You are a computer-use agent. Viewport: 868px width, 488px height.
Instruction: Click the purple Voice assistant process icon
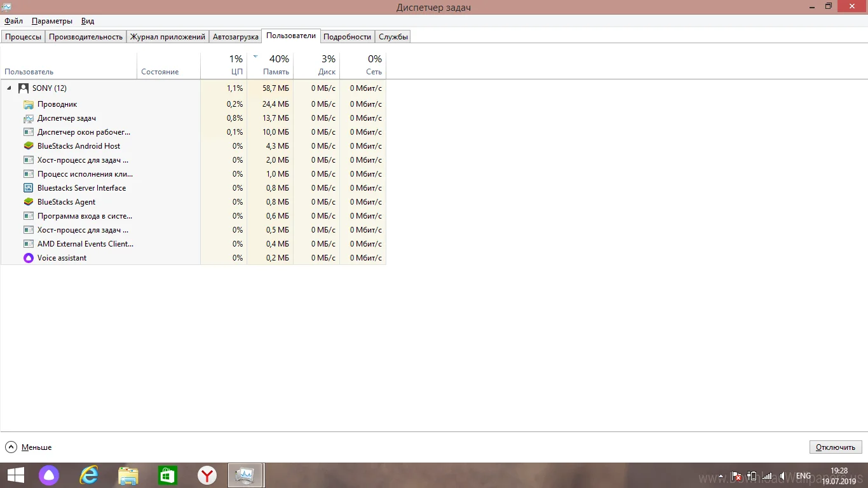pyautogui.click(x=28, y=258)
